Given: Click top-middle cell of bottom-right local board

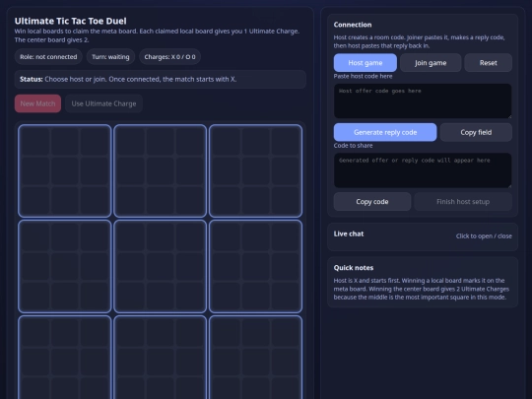Looking at the screenshot, I should 255,333.
